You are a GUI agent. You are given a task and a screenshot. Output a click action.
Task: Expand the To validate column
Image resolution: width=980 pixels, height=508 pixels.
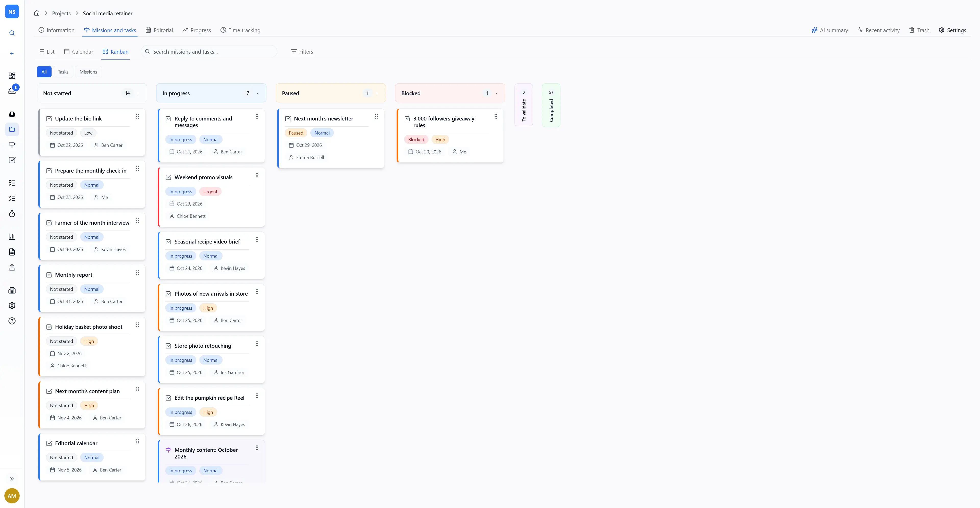pyautogui.click(x=523, y=105)
